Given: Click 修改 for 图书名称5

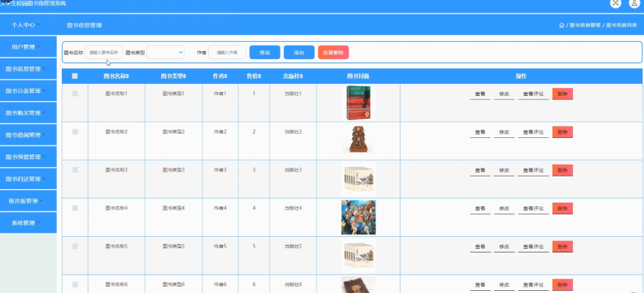Looking at the screenshot, I should [x=504, y=247].
